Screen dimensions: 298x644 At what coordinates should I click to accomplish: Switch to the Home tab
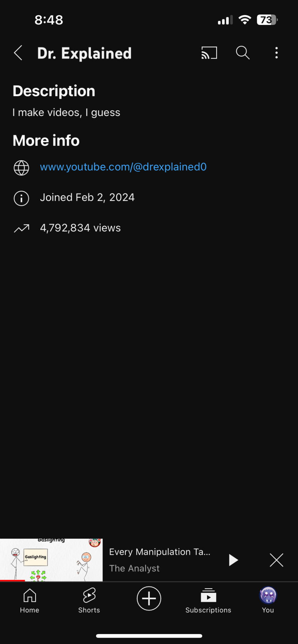(30, 600)
